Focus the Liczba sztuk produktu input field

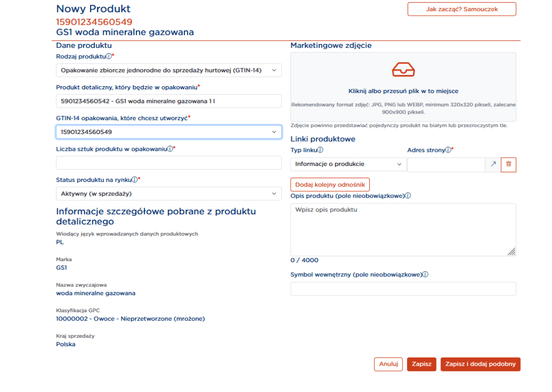(x=169, y=163)
